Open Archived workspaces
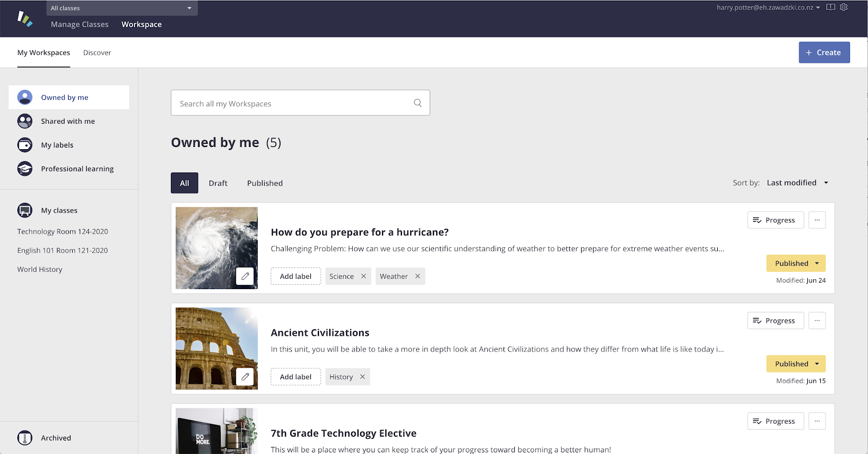 [x=56, y=438]
